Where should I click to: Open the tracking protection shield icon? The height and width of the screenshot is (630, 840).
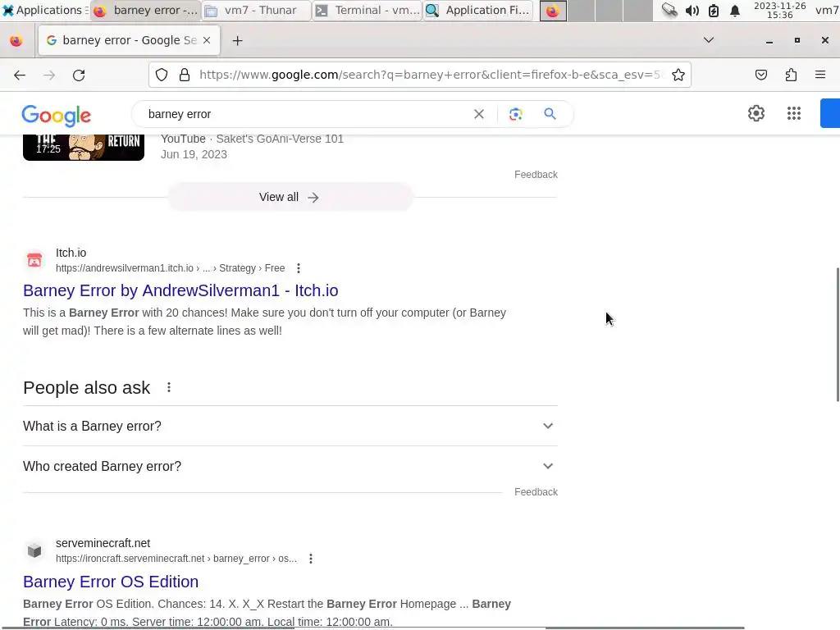162,75
